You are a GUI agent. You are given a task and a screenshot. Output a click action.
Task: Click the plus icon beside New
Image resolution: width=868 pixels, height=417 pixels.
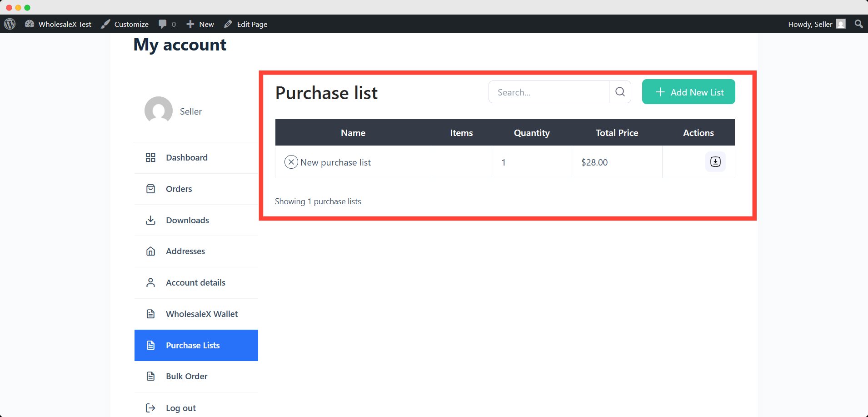pyautogui.click(x=190, y=24)
